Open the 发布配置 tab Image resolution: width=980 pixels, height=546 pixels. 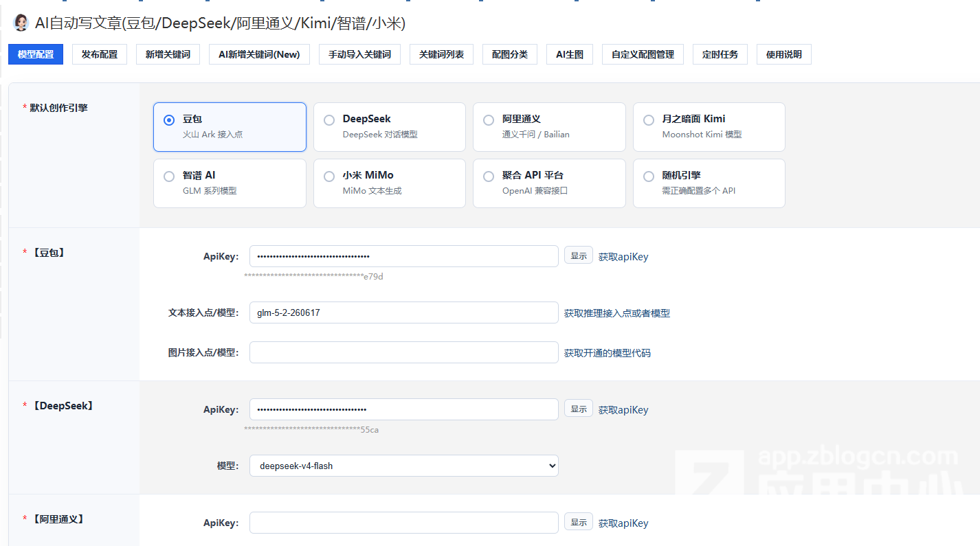pyautogui.click(x=100, y=54)
